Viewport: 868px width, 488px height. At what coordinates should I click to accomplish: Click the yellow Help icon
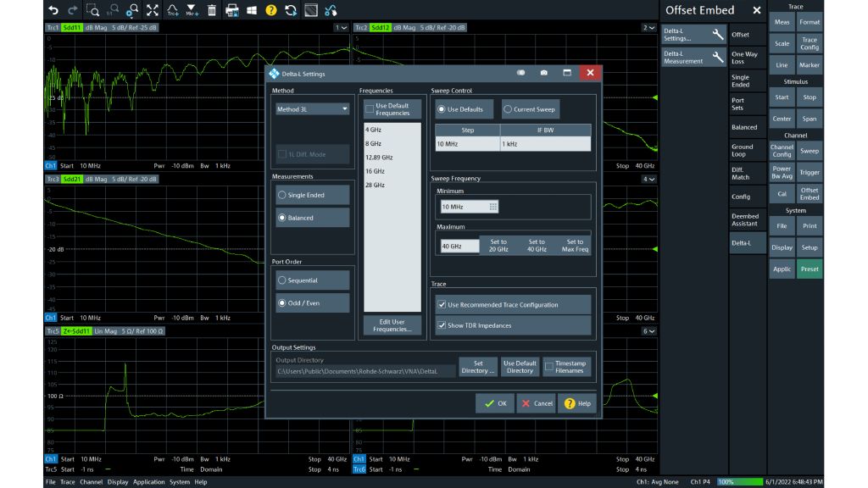(x=270, y=11)
